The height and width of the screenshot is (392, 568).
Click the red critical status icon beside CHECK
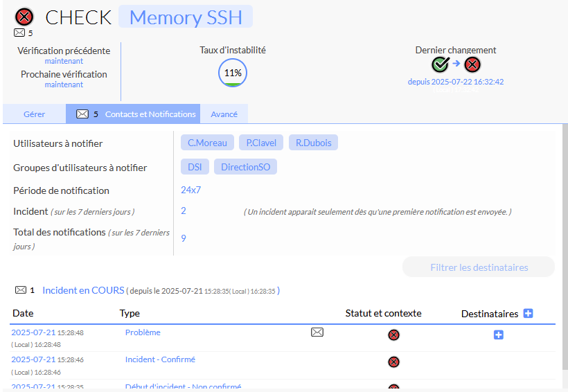24,17
